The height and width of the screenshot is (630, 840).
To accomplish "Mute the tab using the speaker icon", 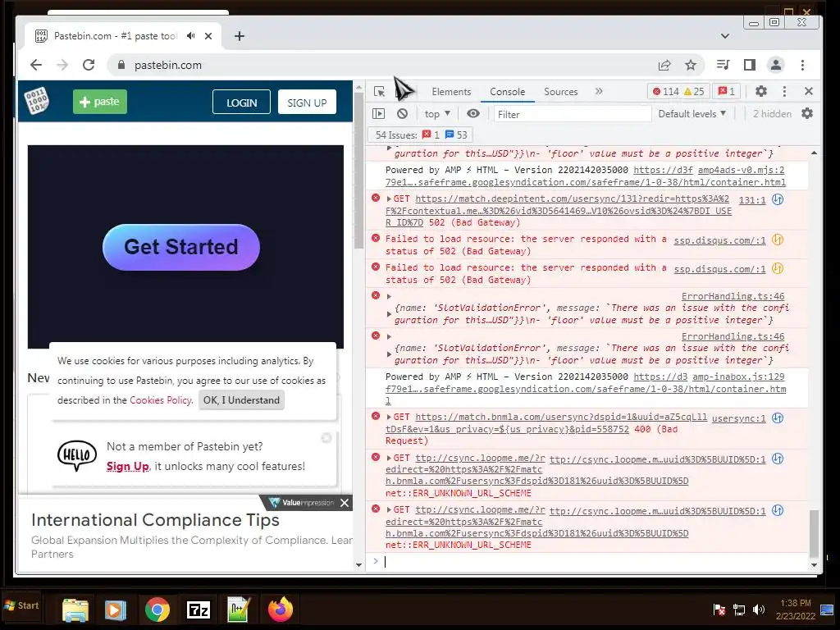I will tap(190, 36).
